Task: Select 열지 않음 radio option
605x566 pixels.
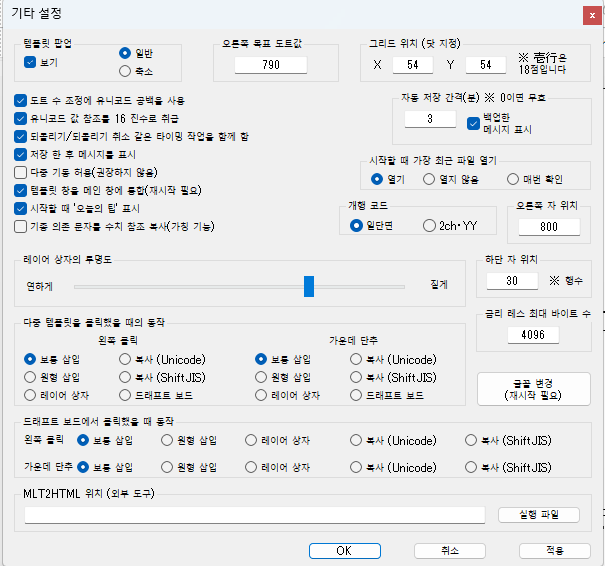Action: [x=429, y=179]
